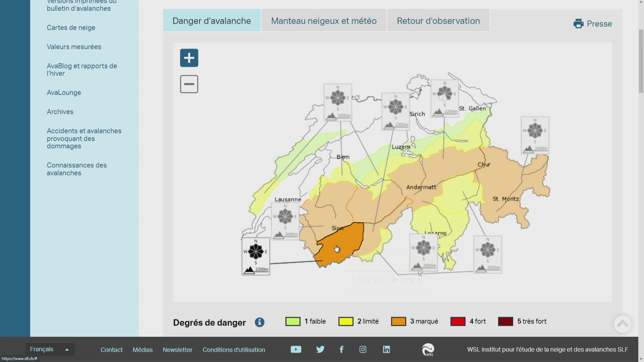Select the 1600m aspect rose card
This screenshot has height=362, width=644.
tap(338, 102)
